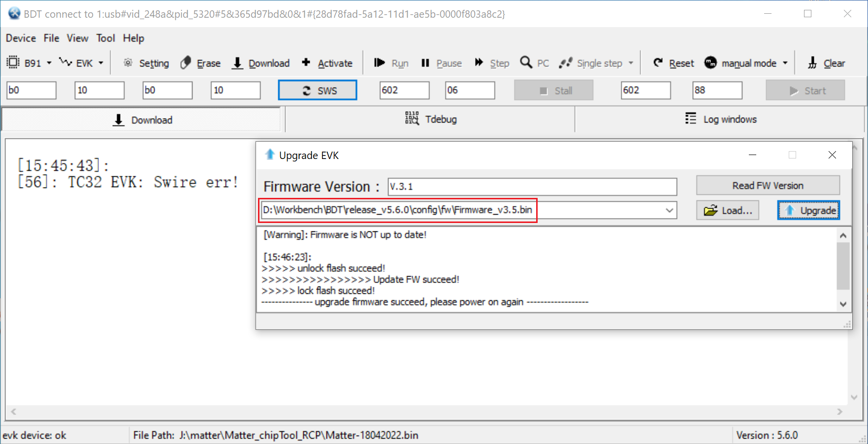The height and width of the screenshot is (444, 868).
Task: Click main log vertical scrollbar down arrow
Action: click(854, 397)
